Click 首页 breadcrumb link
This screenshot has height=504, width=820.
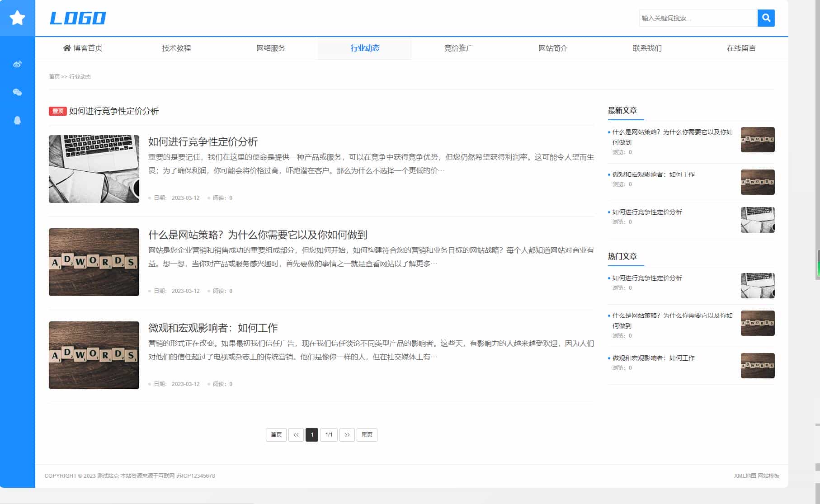[54, 77]
